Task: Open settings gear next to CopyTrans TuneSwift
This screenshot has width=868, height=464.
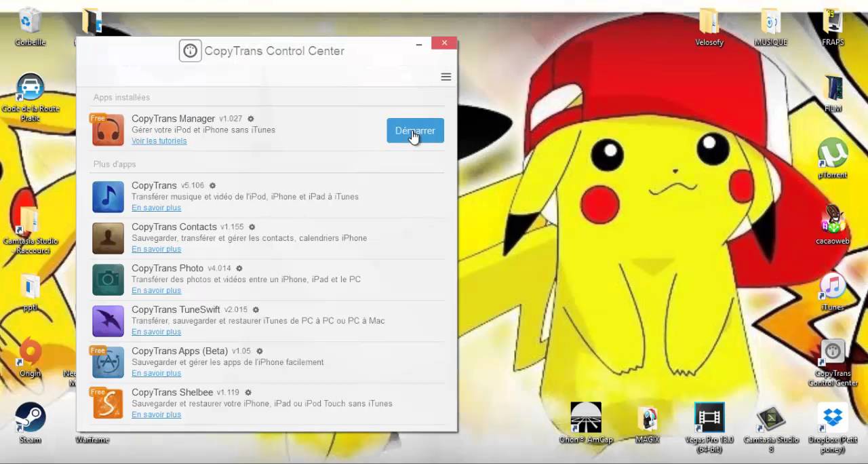Action: (x=256, y=309)
